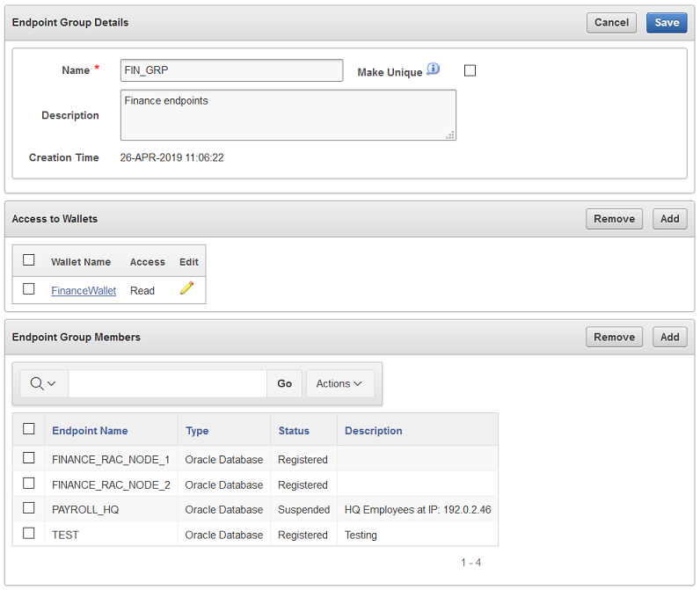Click Remove in Endpoint Group Members
This screenshot has width=700, height=590.
click(x=614, y=337)
